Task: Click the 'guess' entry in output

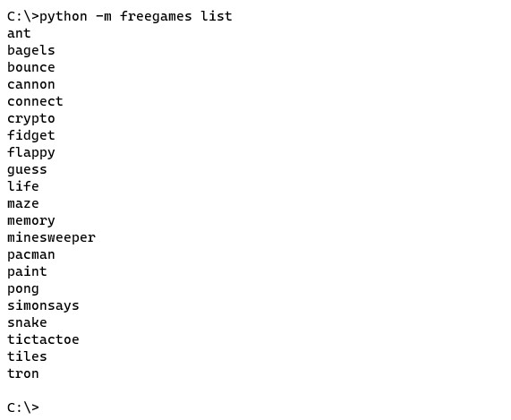Action: pyautogui.click(x=27, y=170)
